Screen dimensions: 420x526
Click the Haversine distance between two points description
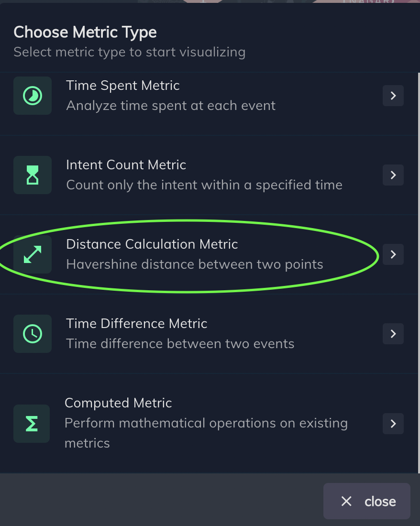[195, 264]
